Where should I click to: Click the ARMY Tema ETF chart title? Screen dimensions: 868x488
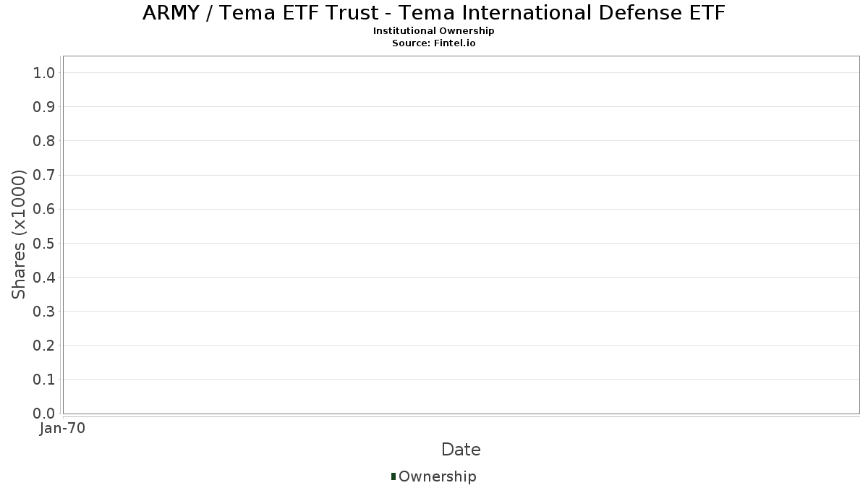tap(433, 13)
